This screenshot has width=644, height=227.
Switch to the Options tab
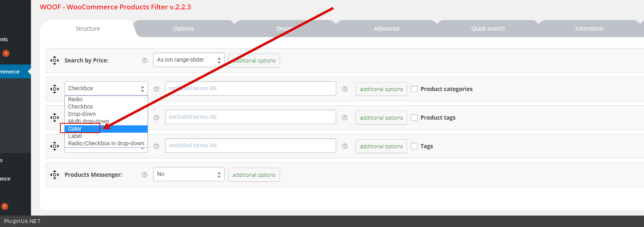(x=184, y=29)
